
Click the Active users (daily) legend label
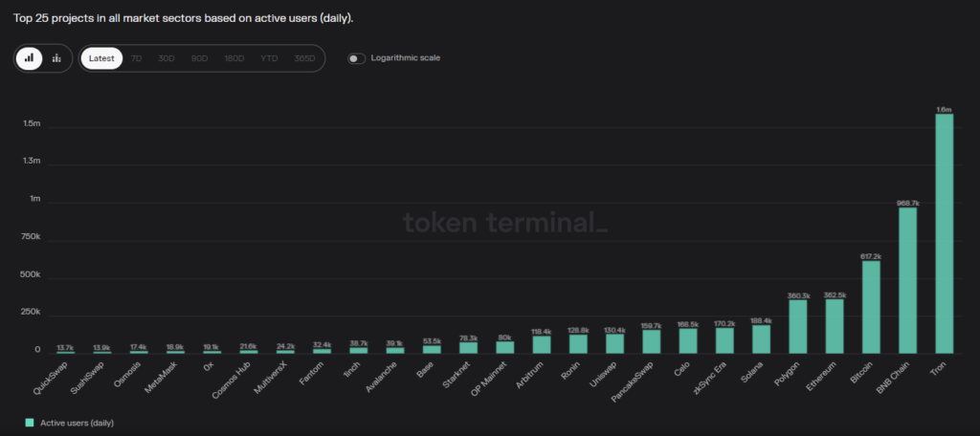point(77,422)
